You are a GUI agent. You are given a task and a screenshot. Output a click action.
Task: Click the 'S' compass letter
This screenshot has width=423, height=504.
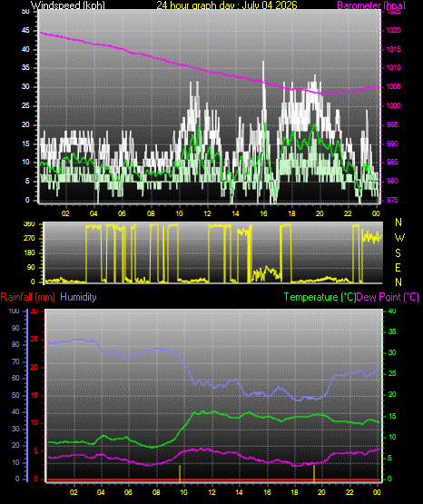pos(398,253)
